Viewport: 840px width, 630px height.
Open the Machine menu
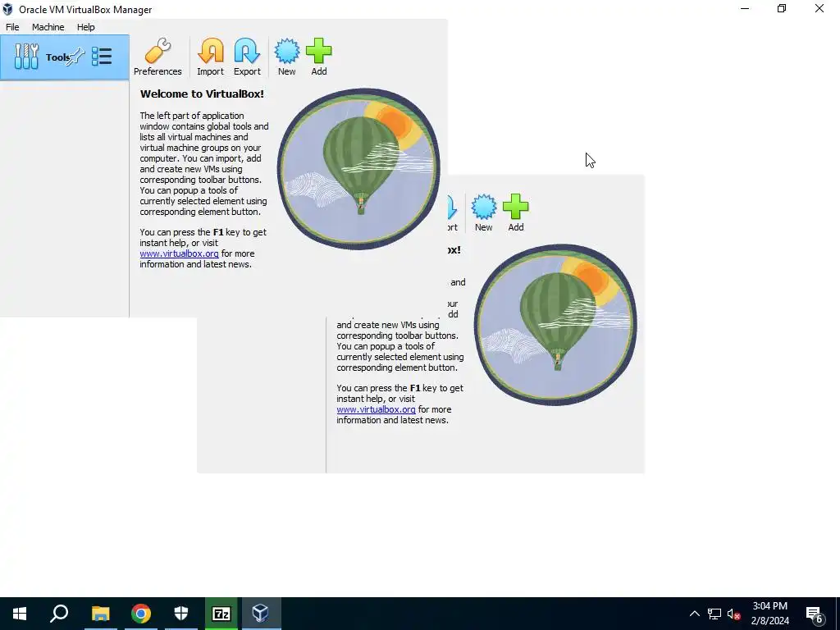[x=48, y=27]
